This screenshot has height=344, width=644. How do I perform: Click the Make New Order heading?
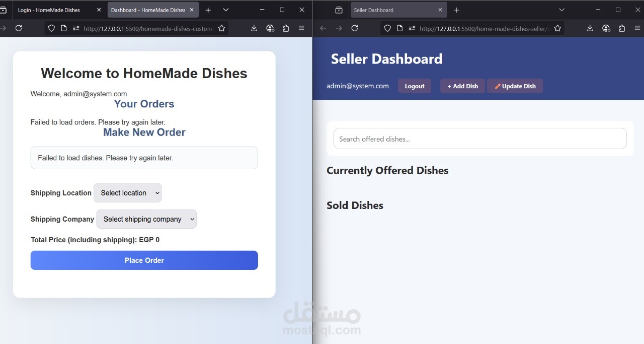[144, 132]
